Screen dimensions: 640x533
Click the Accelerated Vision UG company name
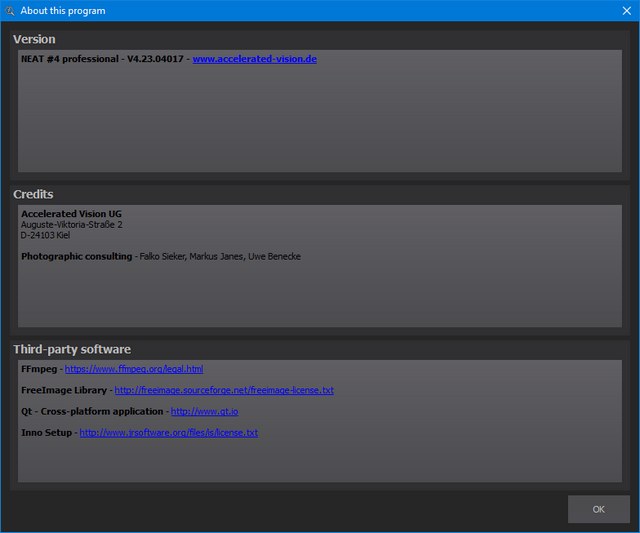tap(71, 214)
